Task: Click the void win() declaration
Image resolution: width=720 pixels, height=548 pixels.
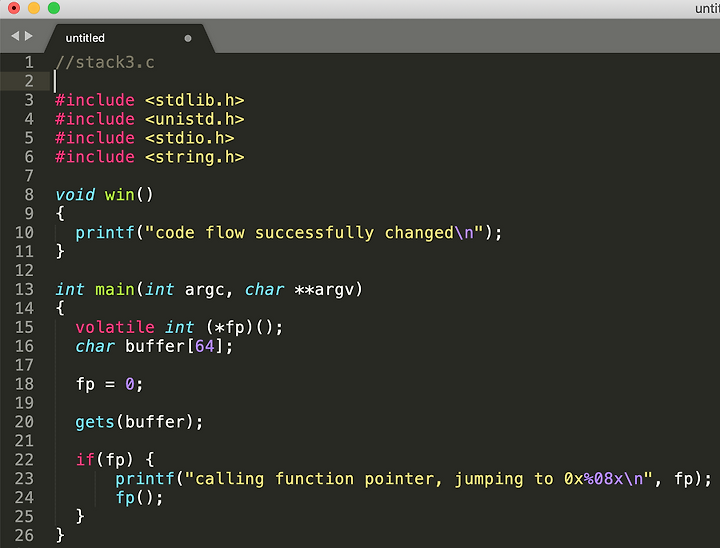Action: coord(104,195)
